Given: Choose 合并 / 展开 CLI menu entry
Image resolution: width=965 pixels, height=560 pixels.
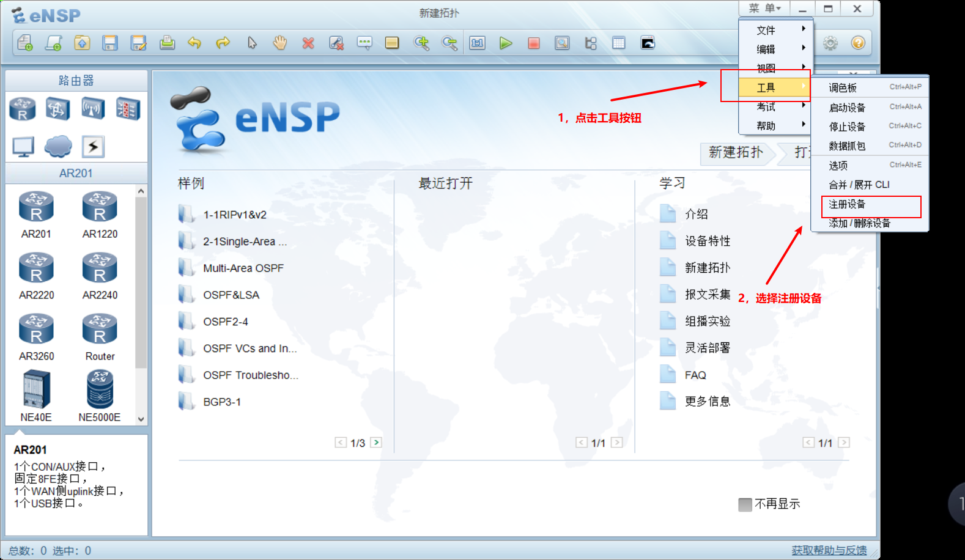Looking at the screenshot, I should click(x=870, y=185).
